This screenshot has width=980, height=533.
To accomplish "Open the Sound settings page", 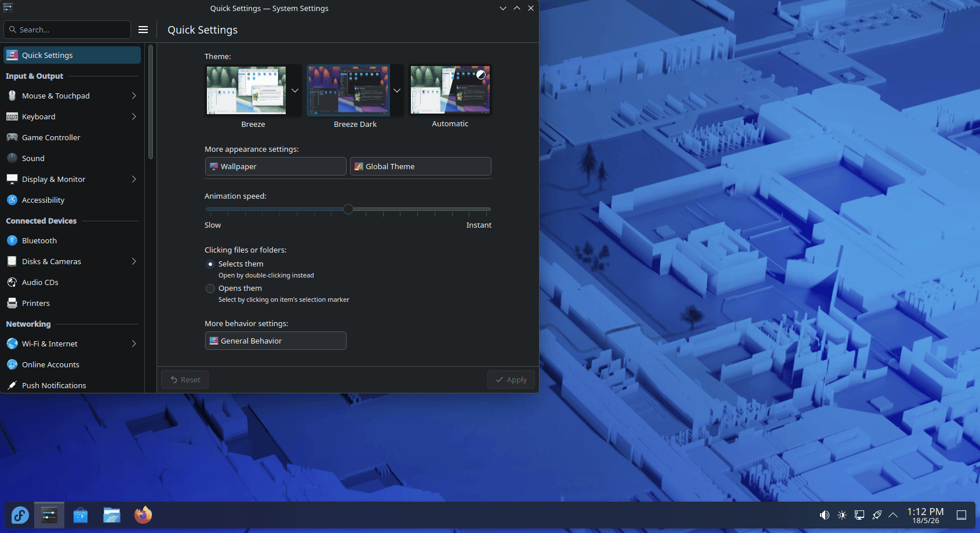I will tap(72, 158).
